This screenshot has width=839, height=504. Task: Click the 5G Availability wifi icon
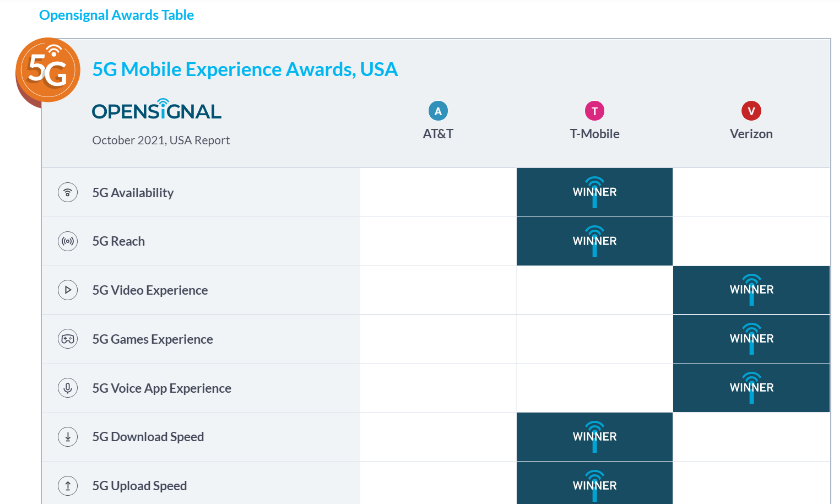68,192
